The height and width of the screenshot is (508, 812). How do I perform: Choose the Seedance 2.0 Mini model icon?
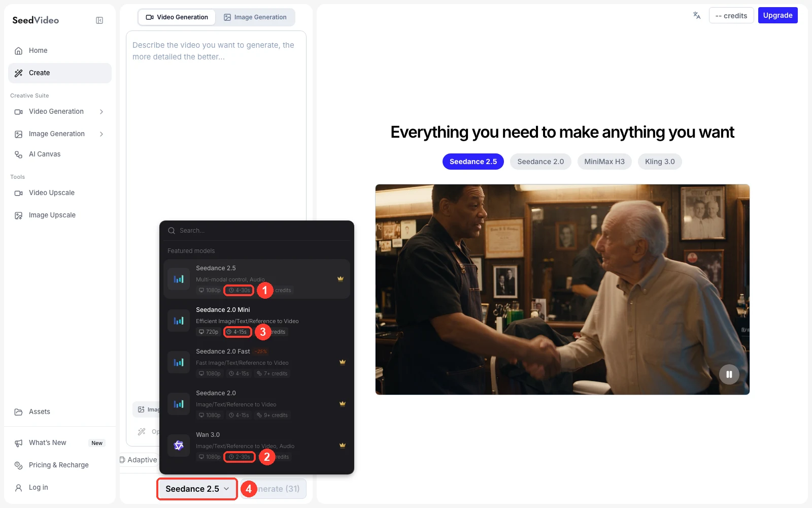coord(179,321)
